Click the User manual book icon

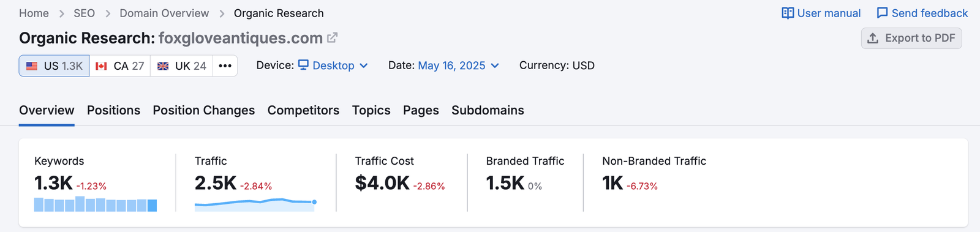788,13
